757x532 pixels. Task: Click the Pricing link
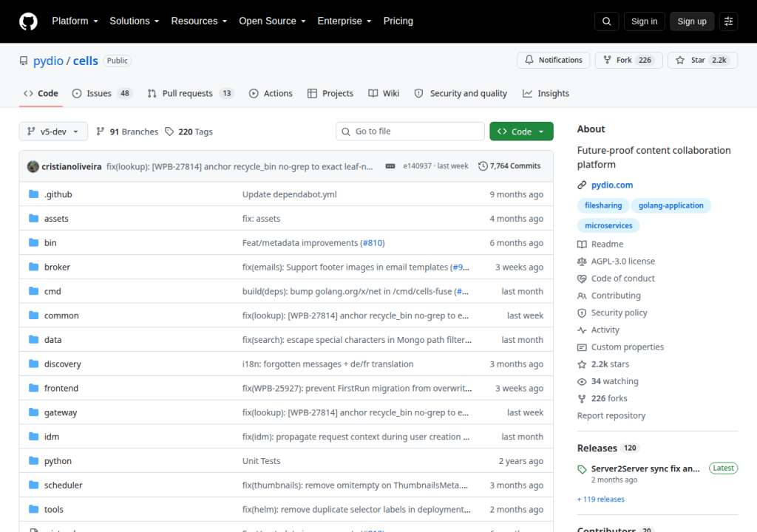tap(398, 21)
